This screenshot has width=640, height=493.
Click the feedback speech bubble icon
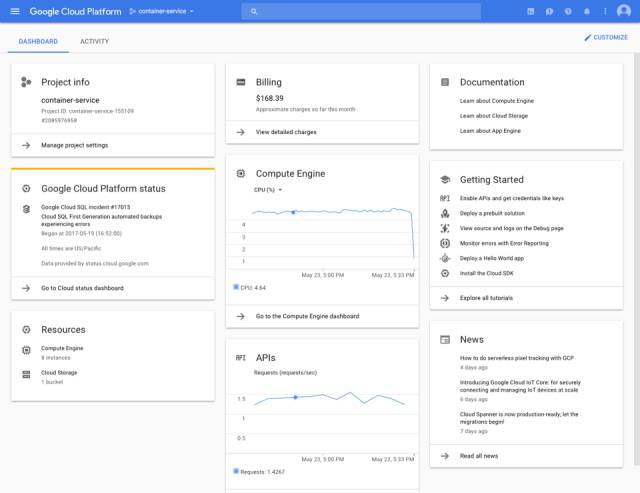click(550, 11)
